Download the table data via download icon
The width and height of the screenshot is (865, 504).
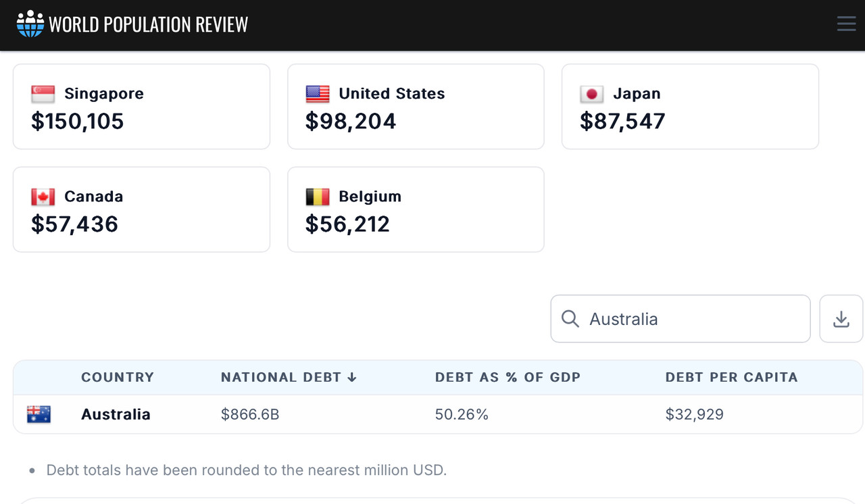click(841, 319)
